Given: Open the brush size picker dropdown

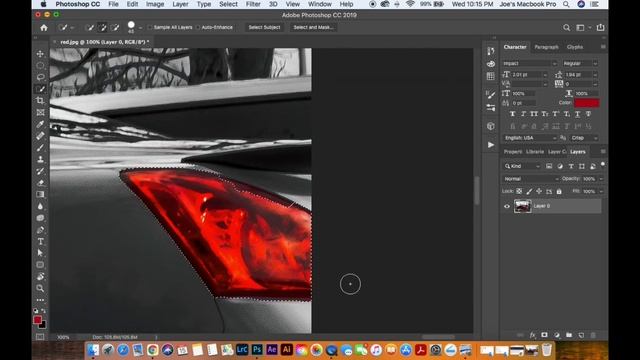Looking at the screenshot, I should pos(140,28).
